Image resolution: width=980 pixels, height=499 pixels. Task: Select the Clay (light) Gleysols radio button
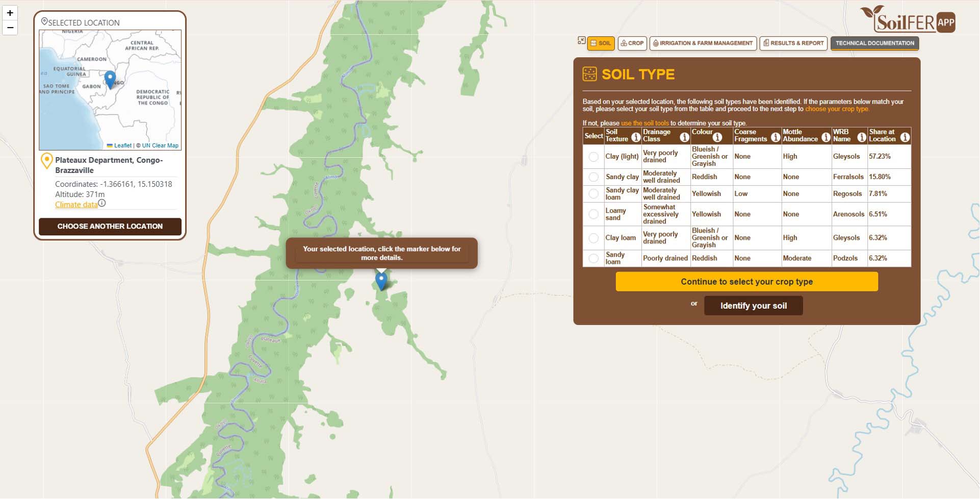point(594,157)
